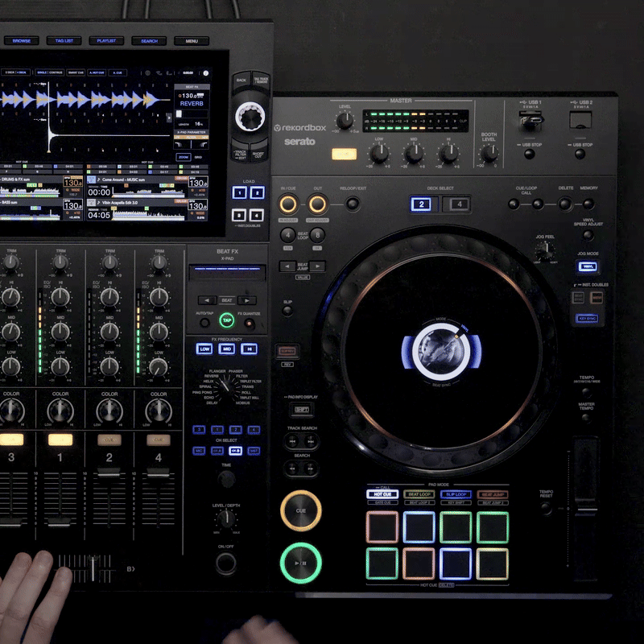Expand waveform panel using right arrow
This screenshot has height=644, width=644.
coord(169,118)
